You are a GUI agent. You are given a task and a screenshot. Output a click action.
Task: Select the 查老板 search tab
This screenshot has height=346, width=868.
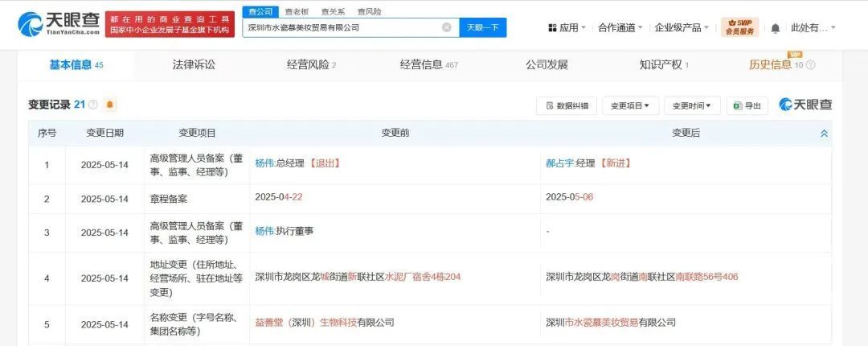[297, 11]
